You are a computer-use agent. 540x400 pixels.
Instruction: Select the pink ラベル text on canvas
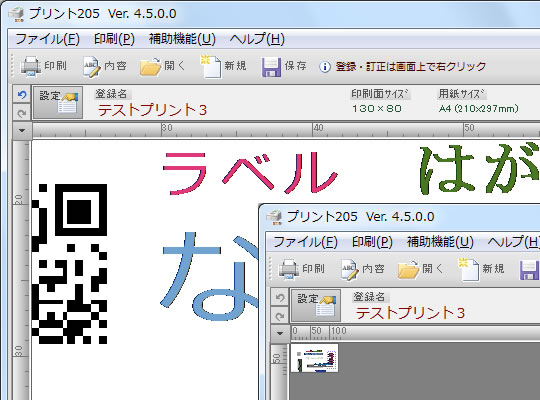point(250,173)
